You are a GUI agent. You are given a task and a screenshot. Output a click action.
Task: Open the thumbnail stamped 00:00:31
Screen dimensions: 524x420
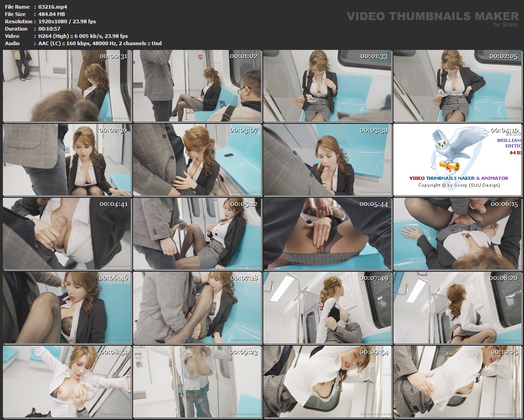pos(67,86)
